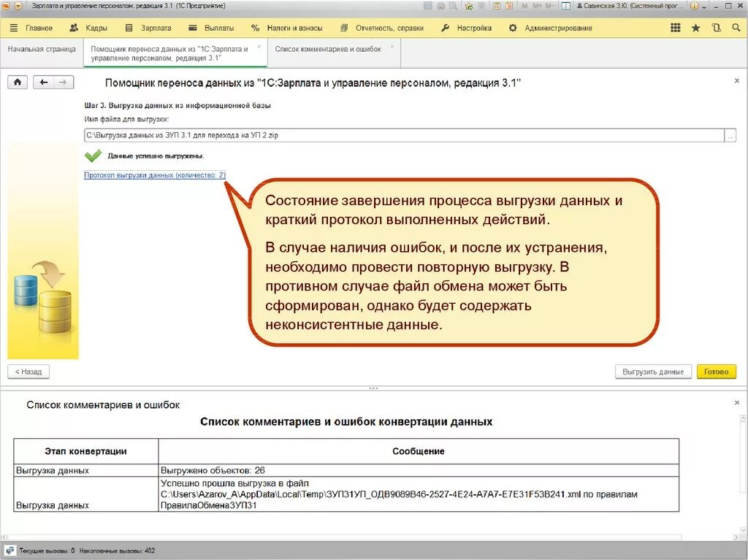Image resolution: width=748 pixels, height=560 pixels.
Task: Open the calculator icon in title bar
Action: click(x=497, y=6)
